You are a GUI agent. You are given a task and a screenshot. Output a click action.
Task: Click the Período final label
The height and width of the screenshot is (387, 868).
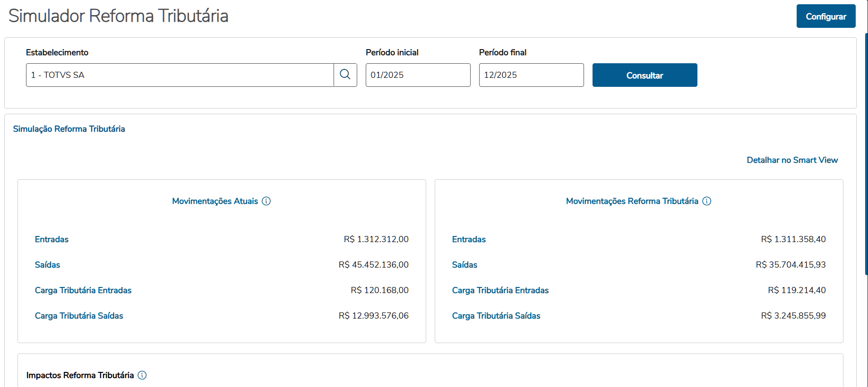click(x=503, y=52)
